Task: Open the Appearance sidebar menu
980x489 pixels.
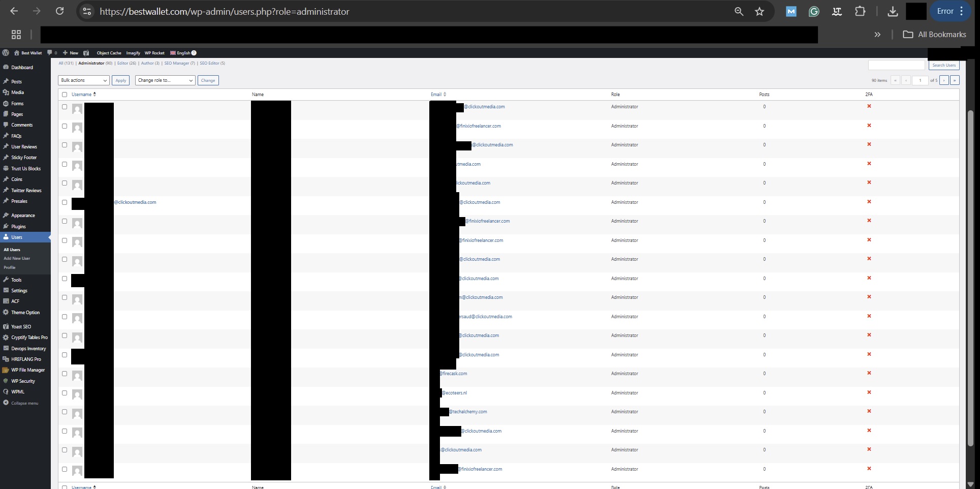Action: (x=23, y=216)
